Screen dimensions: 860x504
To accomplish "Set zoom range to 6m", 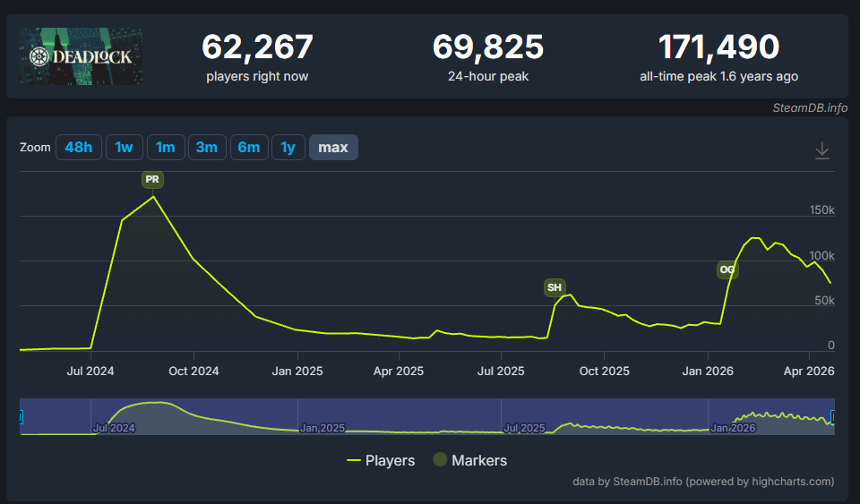I will (249, 148).
